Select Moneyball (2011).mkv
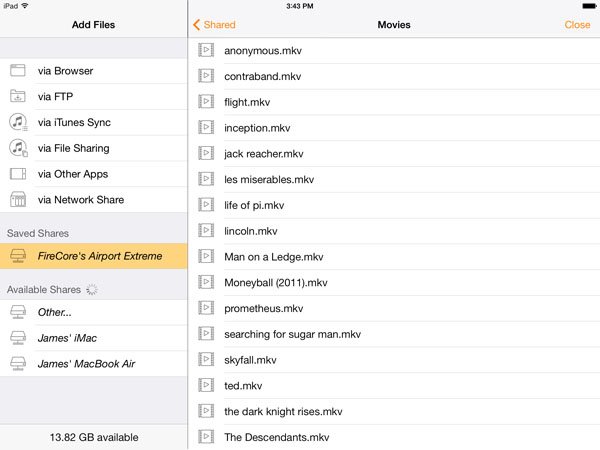The image size is (600, 450). [394, 282]
